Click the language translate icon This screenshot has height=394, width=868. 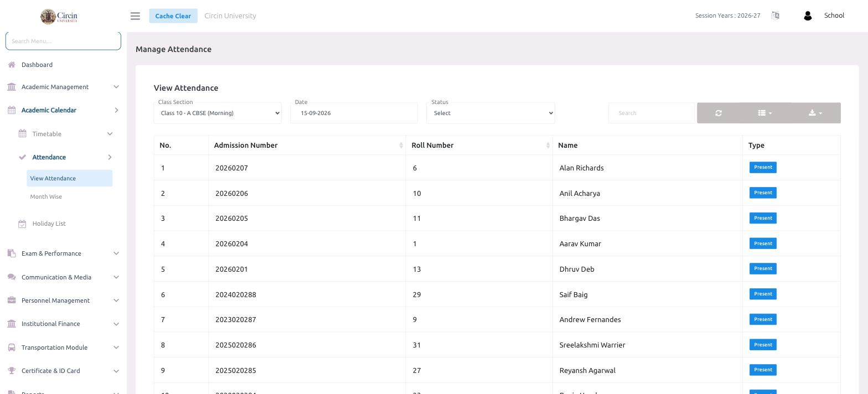point(775,15)
